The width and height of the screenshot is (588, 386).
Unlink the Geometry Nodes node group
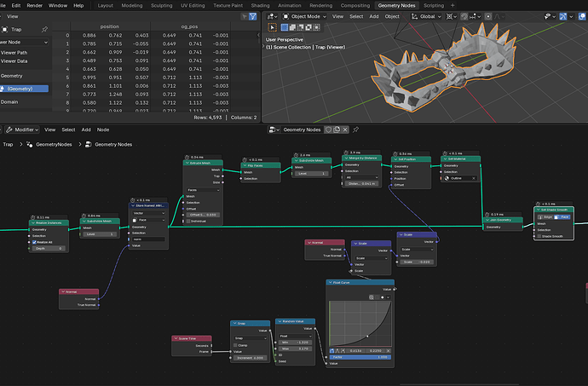pyautogui.click(x=345, y=130)
